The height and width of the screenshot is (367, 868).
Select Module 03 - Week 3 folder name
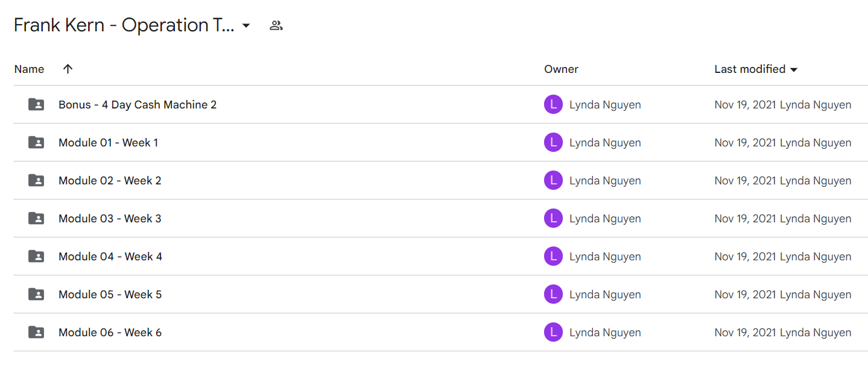[x=110, y=219]
